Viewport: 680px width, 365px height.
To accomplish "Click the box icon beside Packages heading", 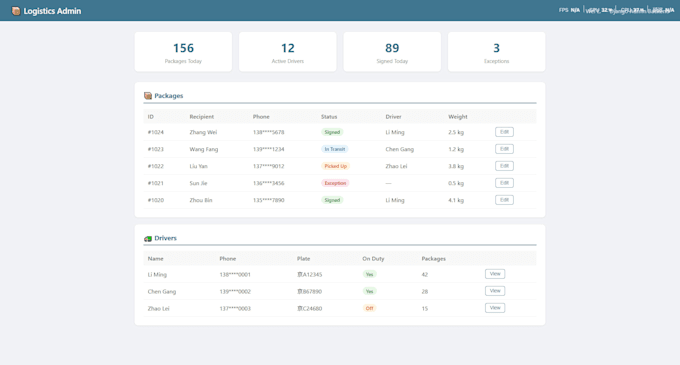I will [148, 96].
